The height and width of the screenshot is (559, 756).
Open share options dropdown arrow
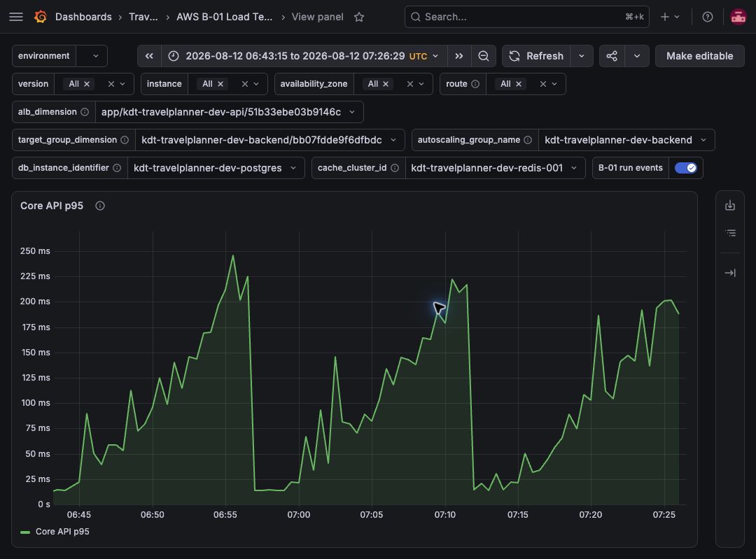[x=637, y=56]
